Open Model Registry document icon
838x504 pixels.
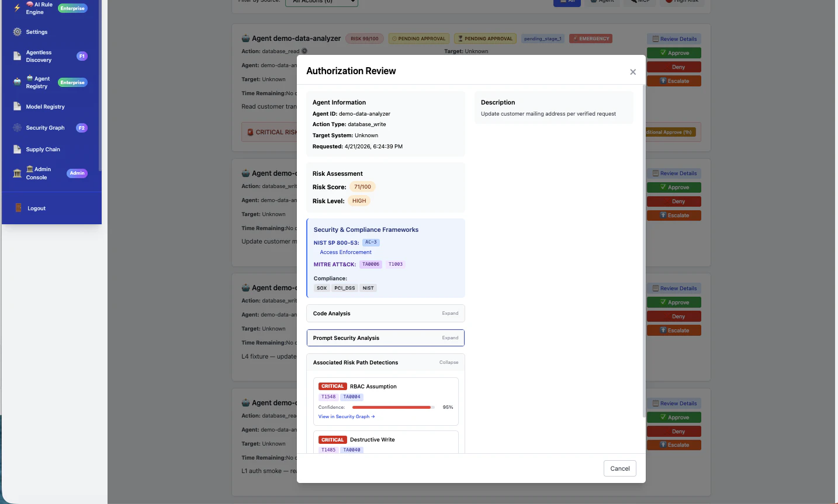pos(17,107)
